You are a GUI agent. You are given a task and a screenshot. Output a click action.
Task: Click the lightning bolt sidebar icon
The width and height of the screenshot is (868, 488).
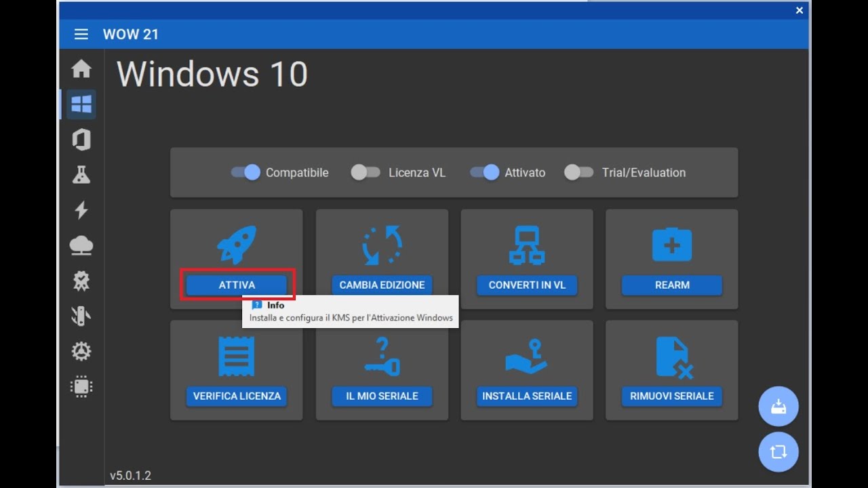(81, 210)
